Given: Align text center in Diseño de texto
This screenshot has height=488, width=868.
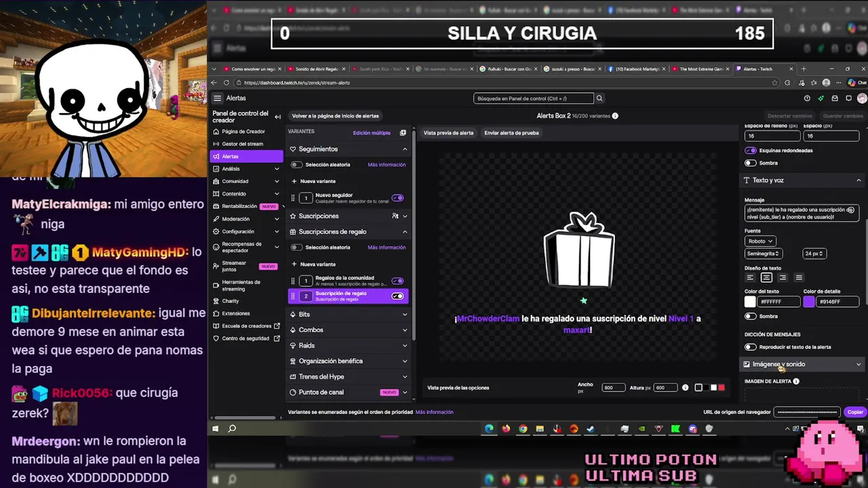Looking at the screenshot, I should (x=766, y=277).
